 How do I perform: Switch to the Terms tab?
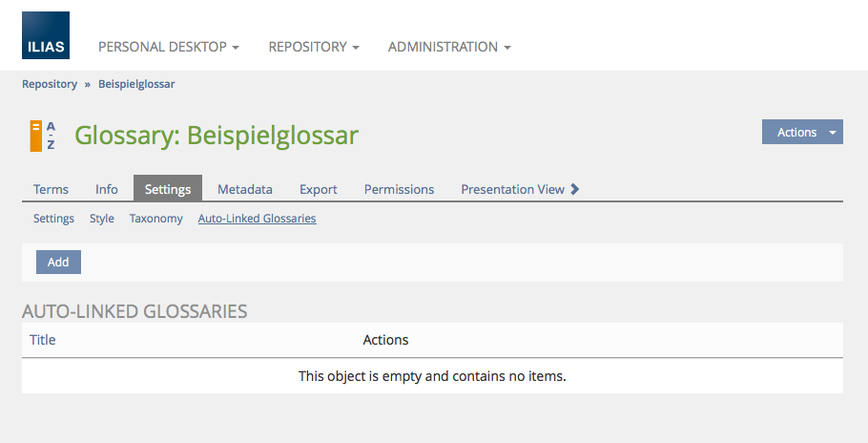tap(51, 189)
